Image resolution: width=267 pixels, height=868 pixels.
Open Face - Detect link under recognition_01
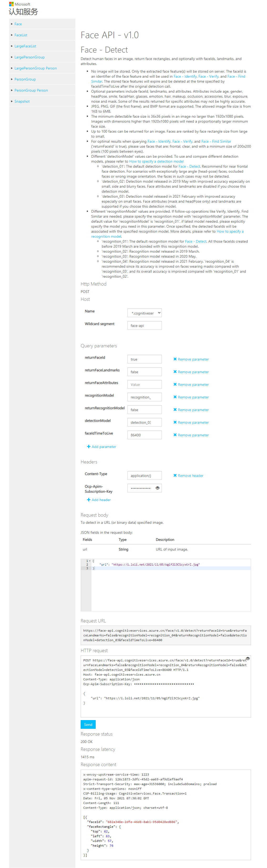(x=196, y=242)
